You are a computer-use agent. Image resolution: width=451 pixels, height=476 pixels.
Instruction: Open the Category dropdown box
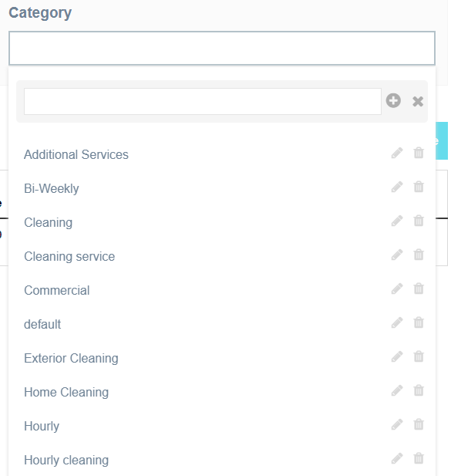coord(222,49)
